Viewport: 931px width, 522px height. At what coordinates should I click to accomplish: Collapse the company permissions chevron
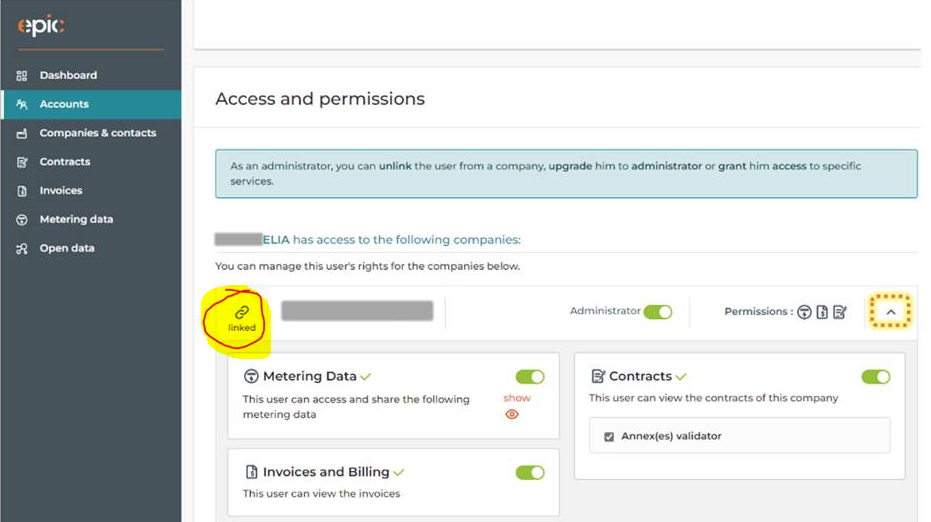point(891,312)
